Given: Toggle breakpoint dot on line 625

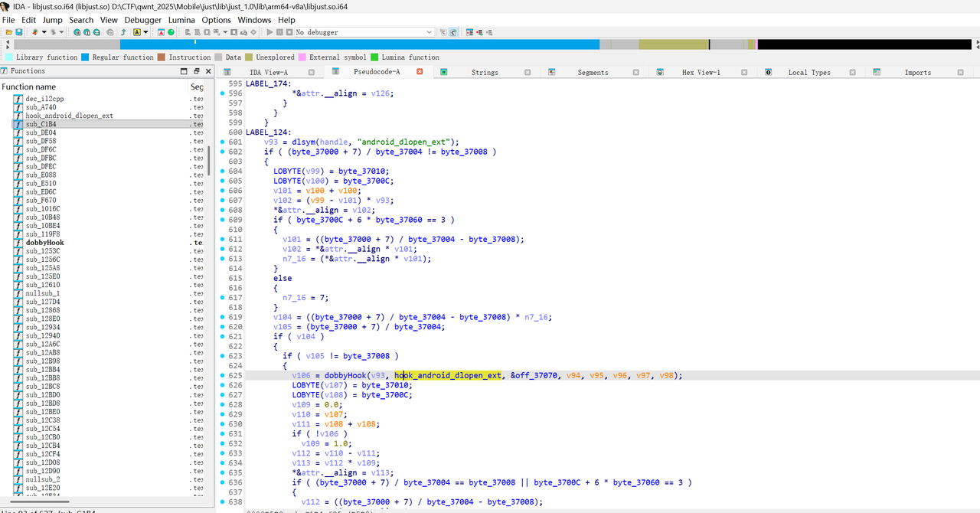Looking at the screenshot, I should coord(222,375).
